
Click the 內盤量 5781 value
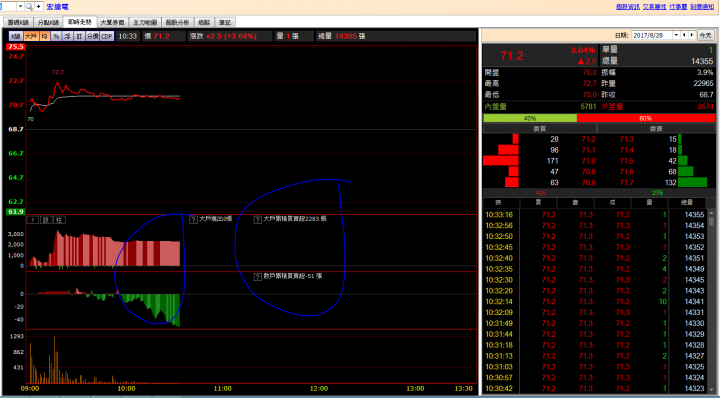pyautogui.click(x=588, y=107)
